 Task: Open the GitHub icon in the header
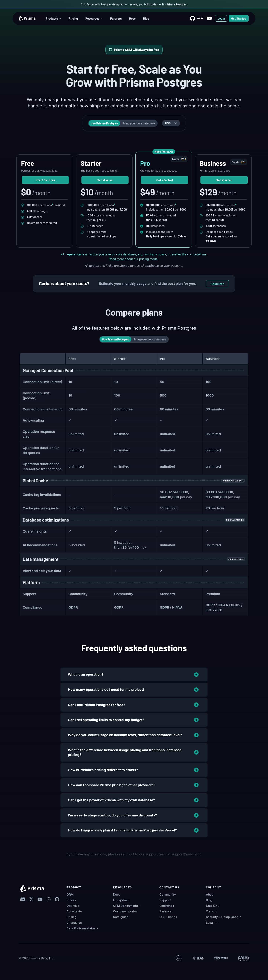pos(193,18)
